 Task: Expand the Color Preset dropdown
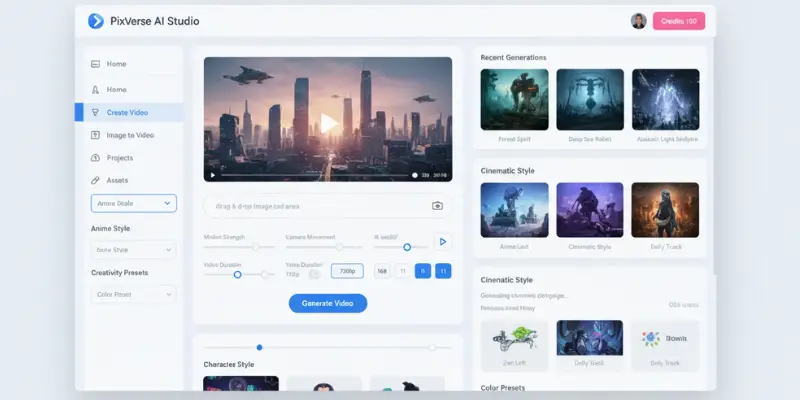[134, 294]
